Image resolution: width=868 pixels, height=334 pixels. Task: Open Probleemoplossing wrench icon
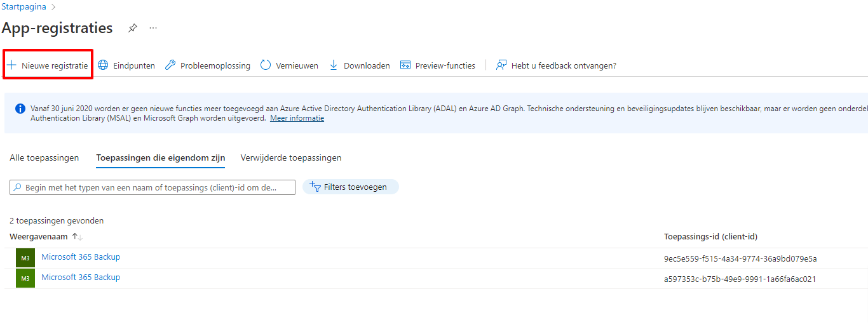(170, 65)
